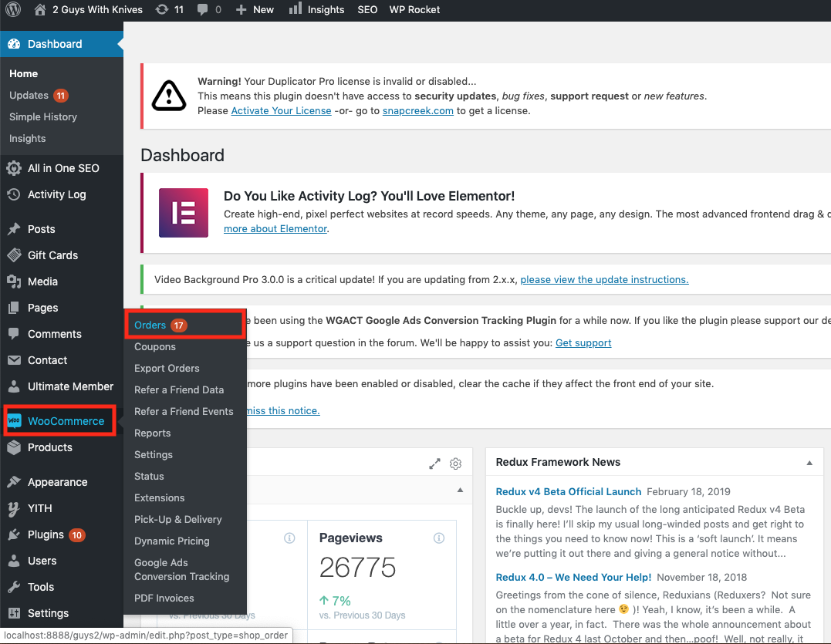This screenshot has width=831, height=644.
Task: Click New in the admin top bar
Action: pos(255,10)
